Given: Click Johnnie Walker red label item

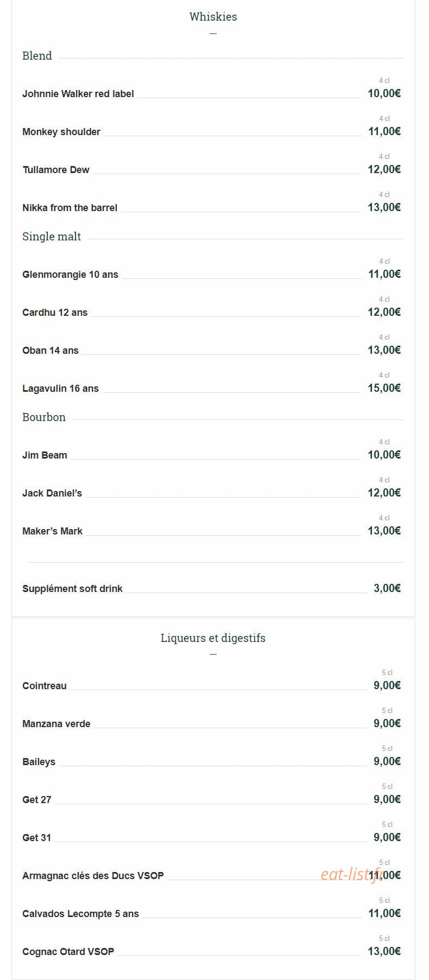Looking at the screenshot, I should pyautogui.click(x=78, y=94).
